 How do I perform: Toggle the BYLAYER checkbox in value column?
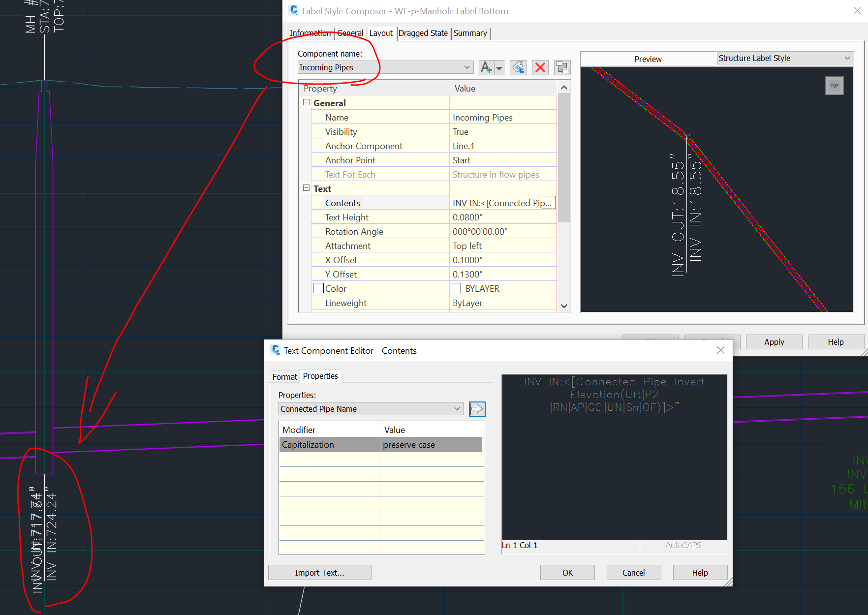point(456,288)
